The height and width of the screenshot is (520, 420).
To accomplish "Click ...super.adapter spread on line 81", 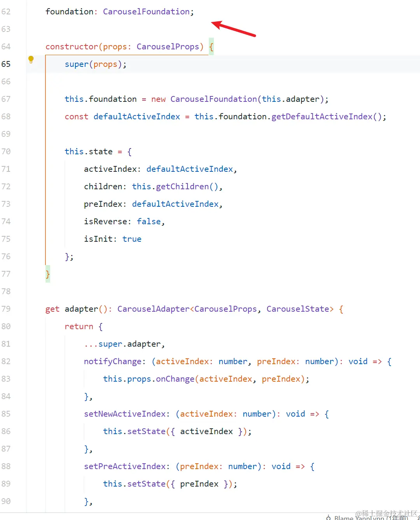I will click(122, 344).
